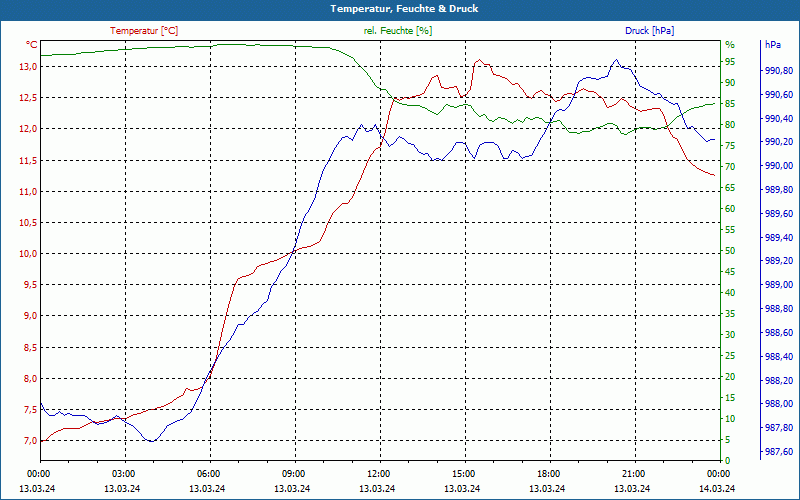Image resolution: width=800 pixels, height=500 pixels.
Task: Click the 'hPa' unit on pressure axis
Action: [x=773, y=45]
